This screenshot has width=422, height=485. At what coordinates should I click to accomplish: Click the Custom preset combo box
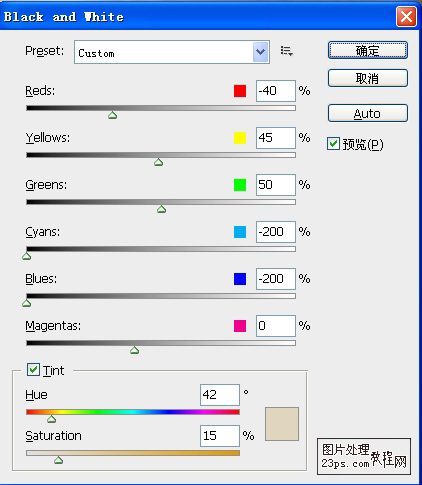[172, 52]
